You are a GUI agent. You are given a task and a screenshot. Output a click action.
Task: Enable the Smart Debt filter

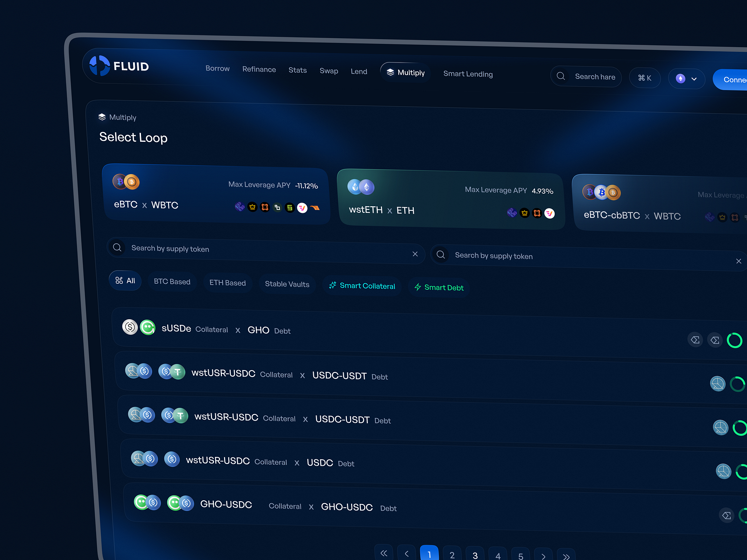[x=439, y=287]
